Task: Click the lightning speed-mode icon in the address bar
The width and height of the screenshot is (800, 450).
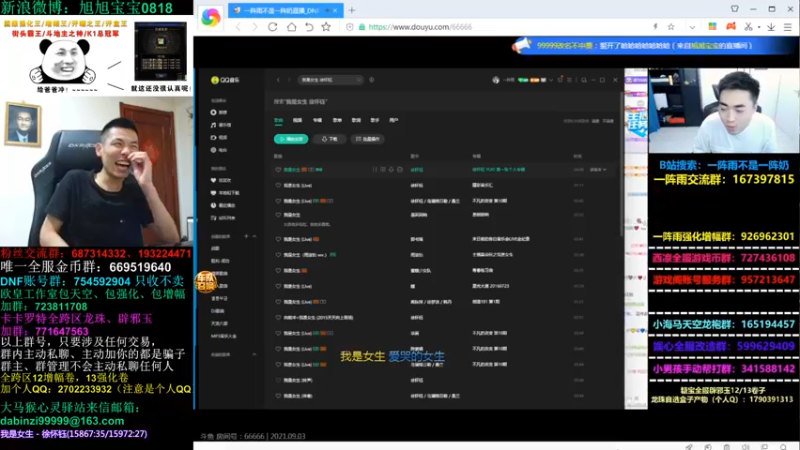Action: tap(655, 27)
